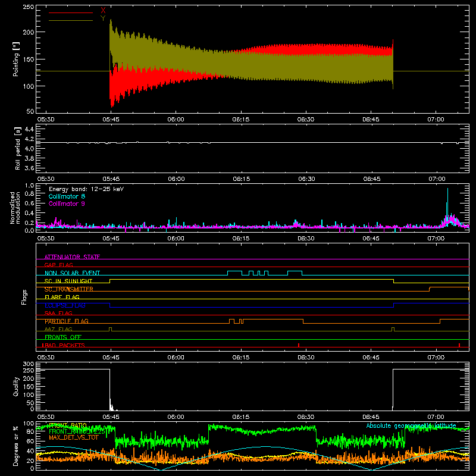Click the A4Z_FLAG label

(58, 329)
